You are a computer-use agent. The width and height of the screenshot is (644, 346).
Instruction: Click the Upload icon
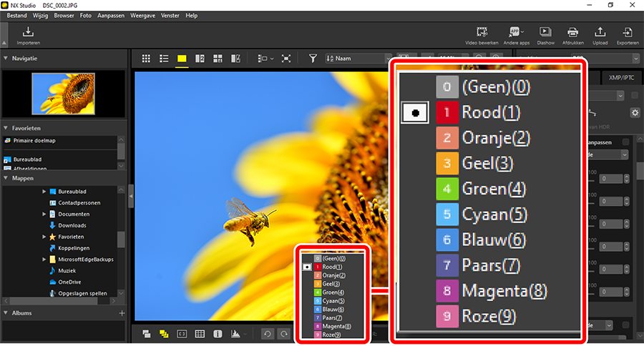(x=600, y=32)
